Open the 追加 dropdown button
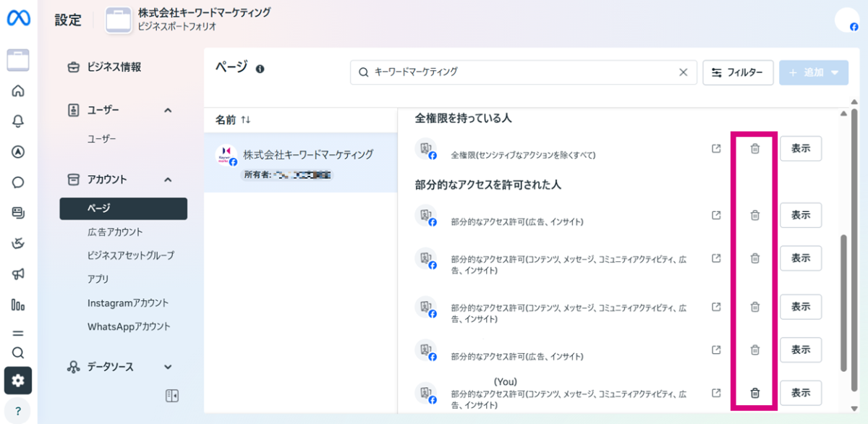 pyautogui.click(x=814, y=72)
